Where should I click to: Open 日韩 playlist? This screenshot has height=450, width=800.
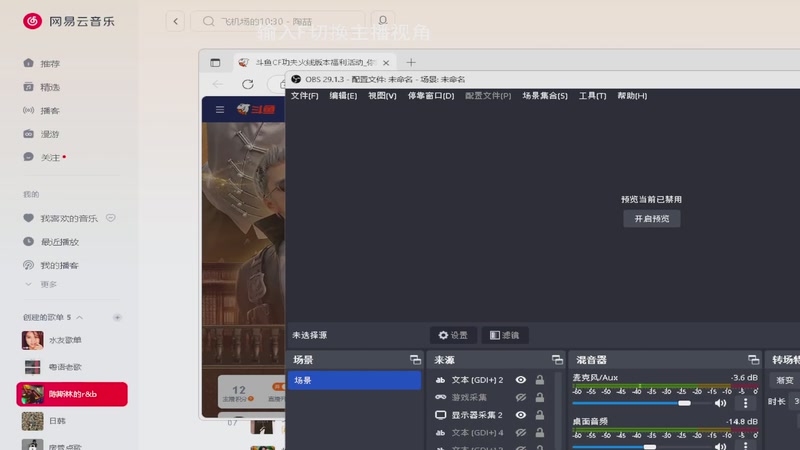pos(71,421)
